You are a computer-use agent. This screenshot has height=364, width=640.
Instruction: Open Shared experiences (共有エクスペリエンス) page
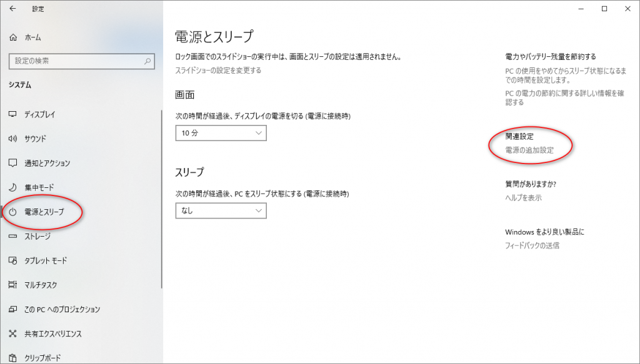click(52, 333)
